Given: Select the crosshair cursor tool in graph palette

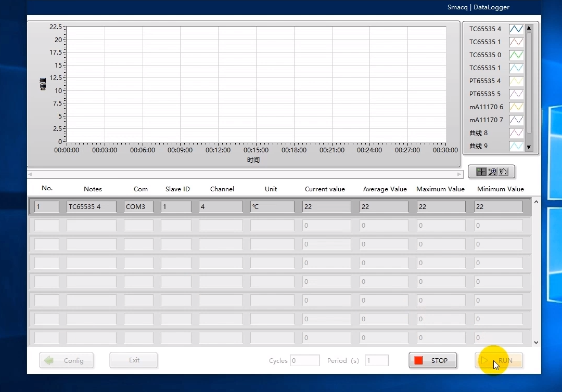Looking at the screenshot, I should tap(481, 172).
